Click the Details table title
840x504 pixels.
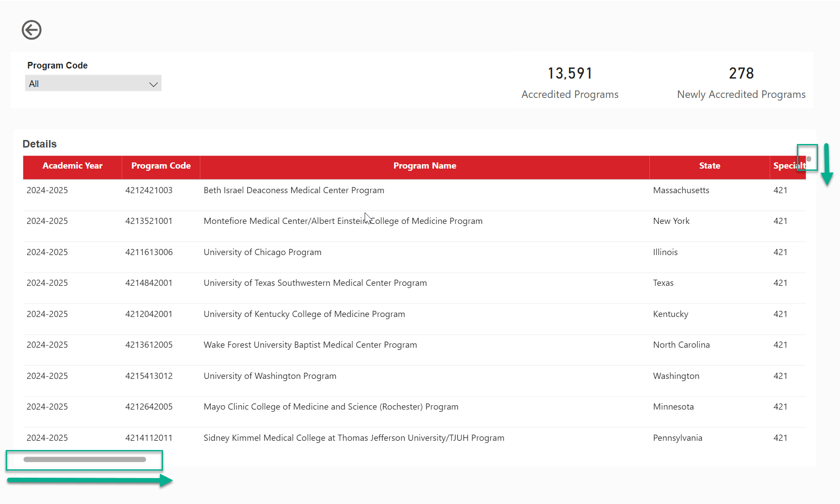pyautogui.click(x=40, y=144)
